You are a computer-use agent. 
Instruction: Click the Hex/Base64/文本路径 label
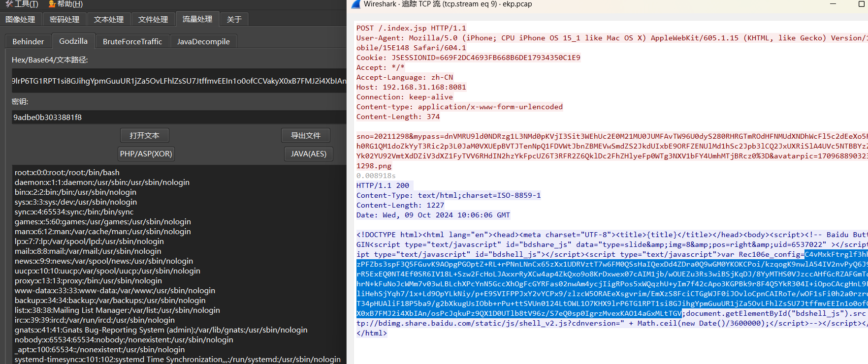tap(50, 60)
